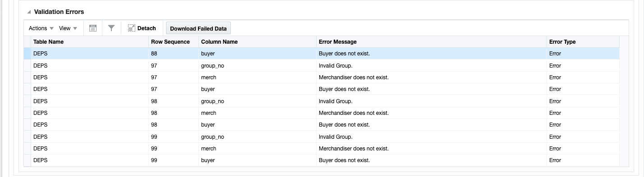
Task: Select row 88 buyer error's row handle
Action: pos(28,54)
